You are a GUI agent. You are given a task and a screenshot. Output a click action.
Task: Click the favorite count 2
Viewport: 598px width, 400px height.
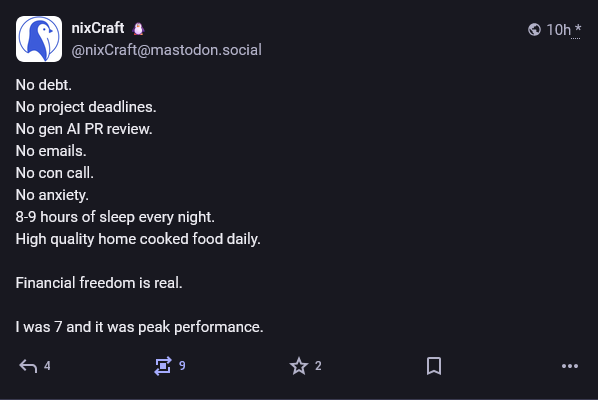click(x=318, y=366)
